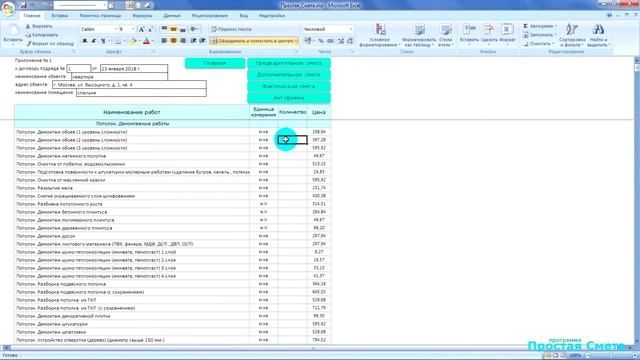Expand AutoSum (Автосумма) dropdown
The height and width of the screenshot is (360, 640).
click(x=556, y=26)
